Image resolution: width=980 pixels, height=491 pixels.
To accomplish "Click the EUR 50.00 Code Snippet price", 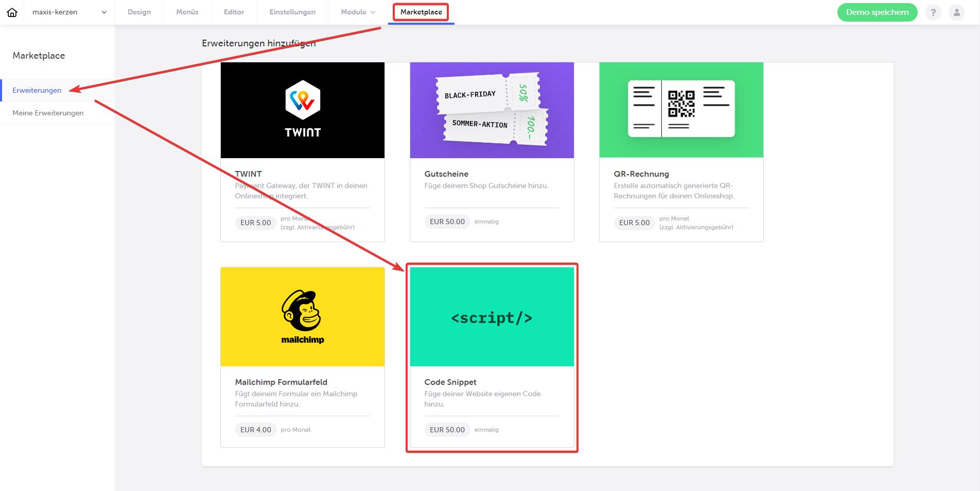I will click(447, 430).
